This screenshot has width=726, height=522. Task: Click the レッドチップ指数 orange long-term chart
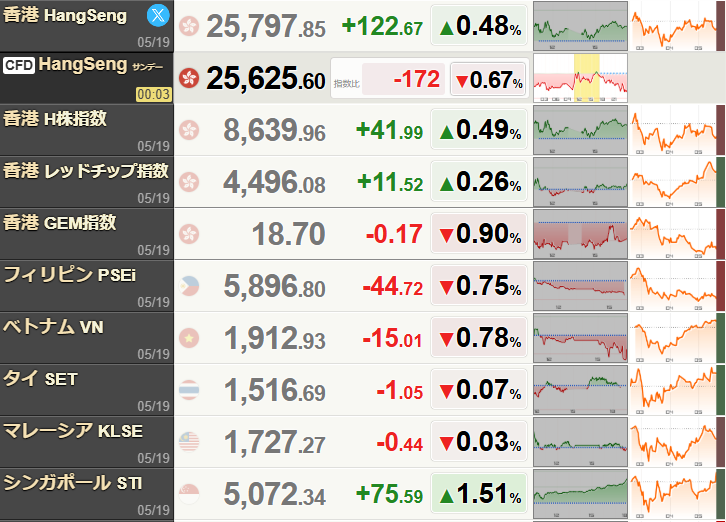(674, 182)
